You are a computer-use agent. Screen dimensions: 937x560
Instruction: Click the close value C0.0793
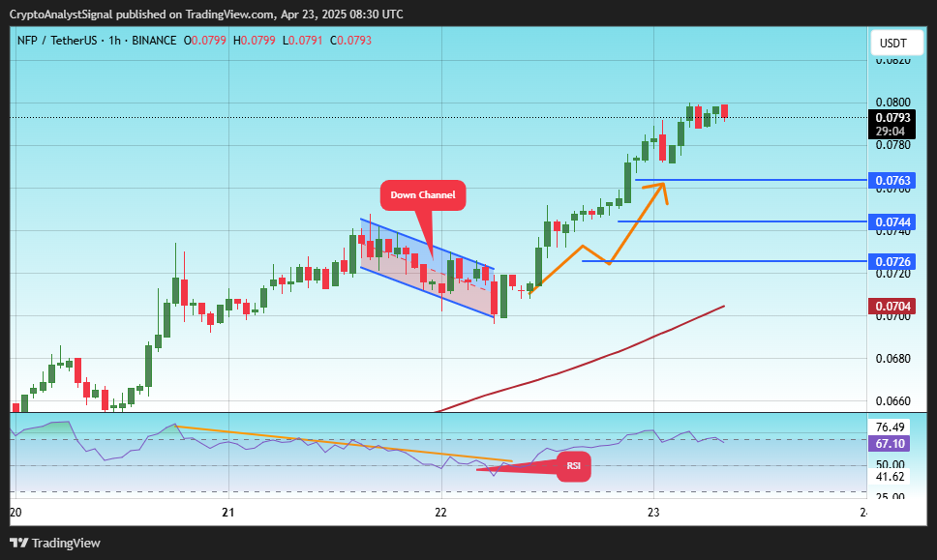point(350,41)
